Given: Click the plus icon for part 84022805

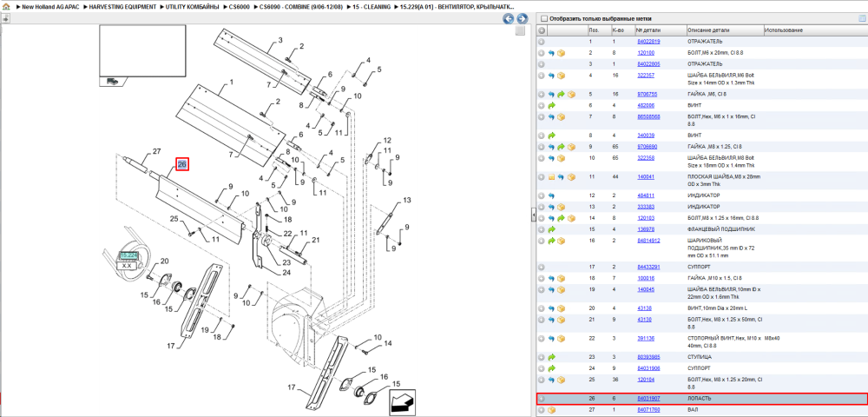Looking at the screenshot, I should tap(542, 64).
